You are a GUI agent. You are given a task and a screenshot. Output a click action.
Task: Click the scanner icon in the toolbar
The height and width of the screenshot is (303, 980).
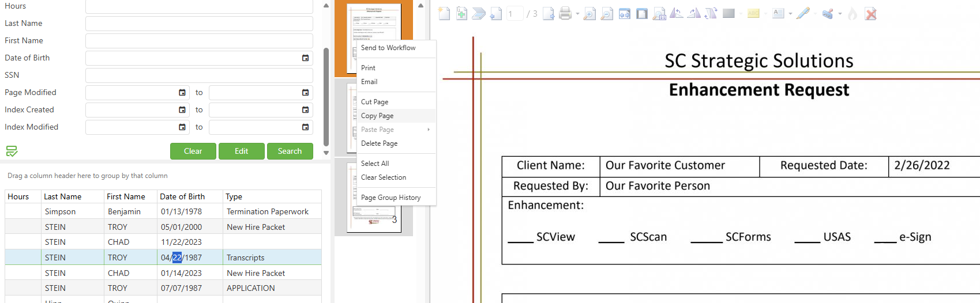(x=479, y=14)
